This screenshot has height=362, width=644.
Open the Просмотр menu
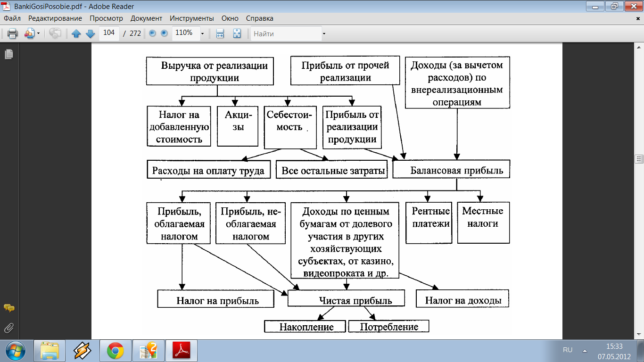pyautogui.click(x=107, y=18)
